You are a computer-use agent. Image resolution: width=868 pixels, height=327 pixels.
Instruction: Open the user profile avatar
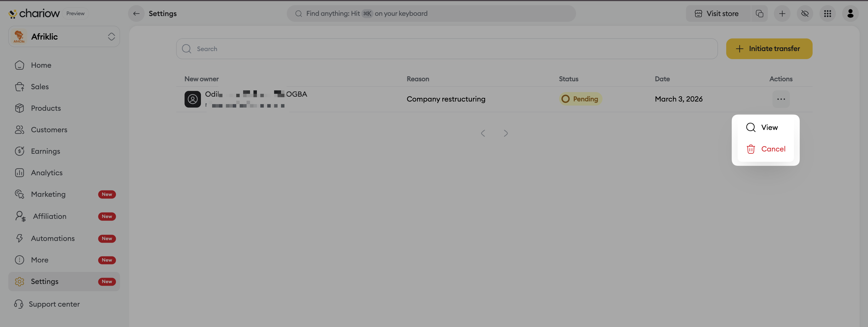pyautogui.click(x=850, y=13)
